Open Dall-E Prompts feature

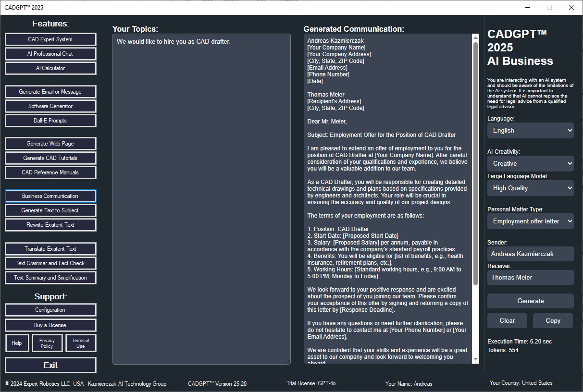[x=50, y=121]
